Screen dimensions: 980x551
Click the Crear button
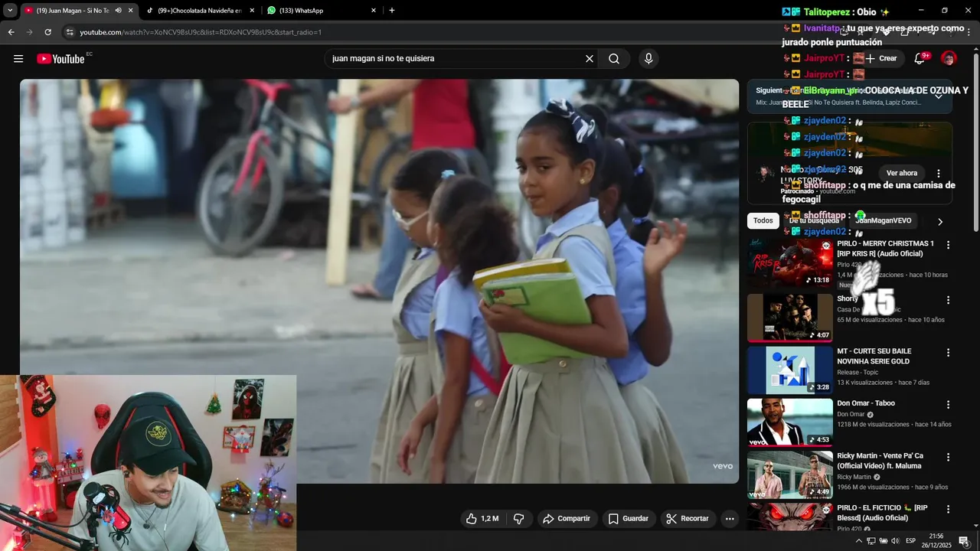pyautogui.click(x=880, y=59)
